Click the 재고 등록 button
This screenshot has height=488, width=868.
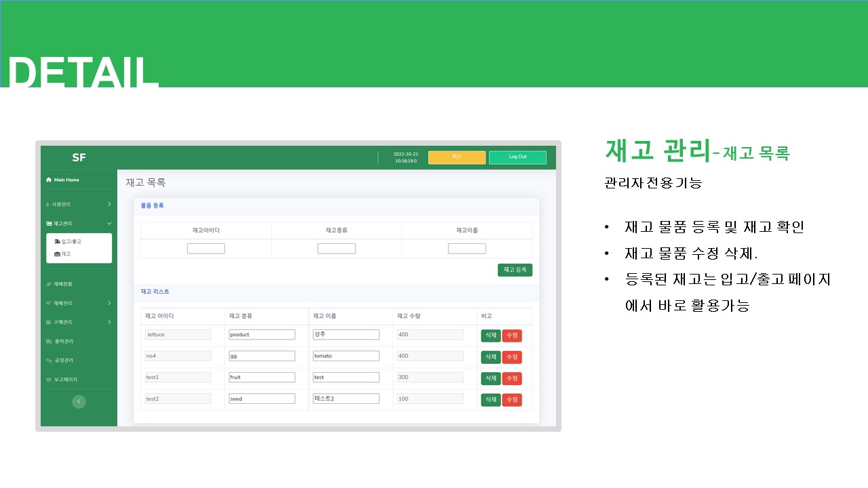pyautogui.click(x=515, y=270)
